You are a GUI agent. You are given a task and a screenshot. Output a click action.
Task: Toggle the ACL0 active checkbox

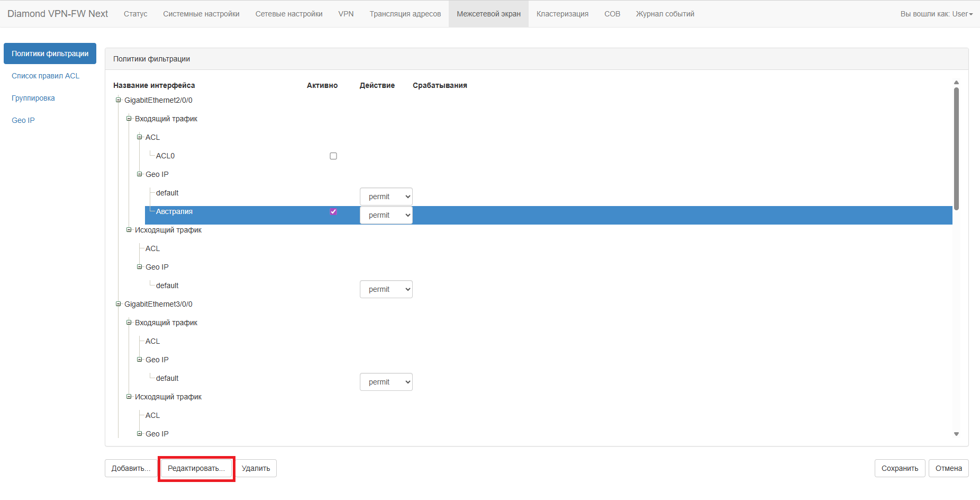click(x=333, y=156)
